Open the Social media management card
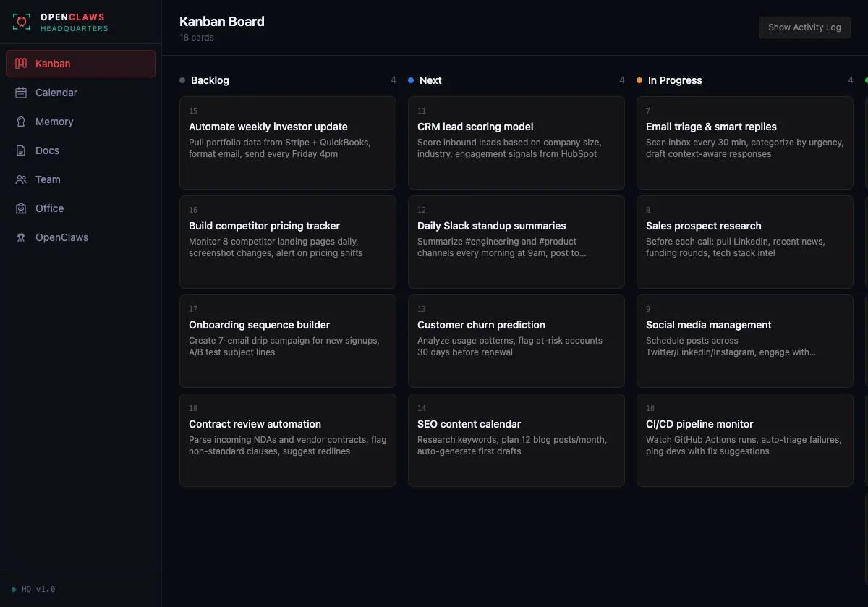Screen dimensions: 868x607 click(x=745, y=341)
